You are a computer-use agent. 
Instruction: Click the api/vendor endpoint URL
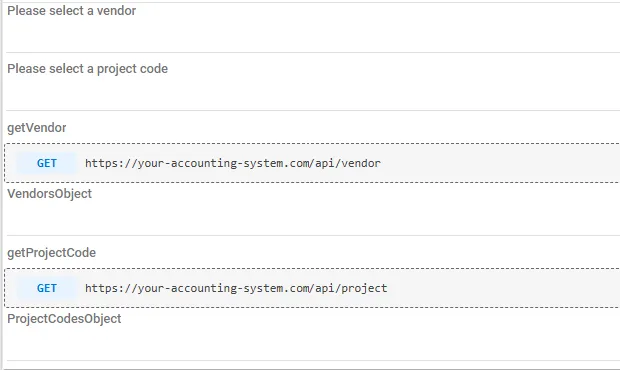click(x=233, y=163)
